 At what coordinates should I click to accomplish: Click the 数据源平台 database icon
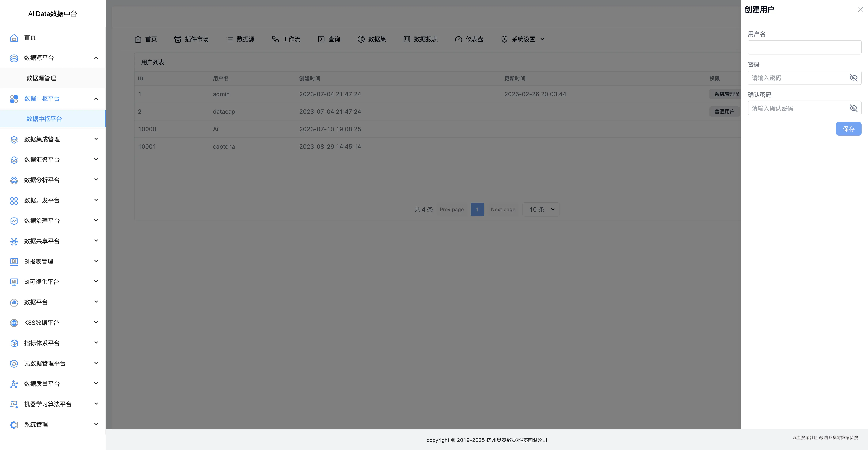coord(14,58)
